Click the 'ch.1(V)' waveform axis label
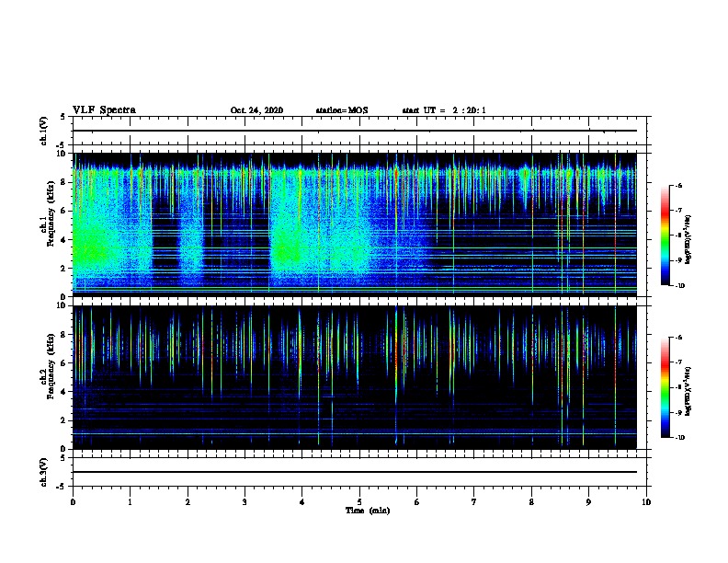Screen dimensions: 728x563 click(43, 131)
